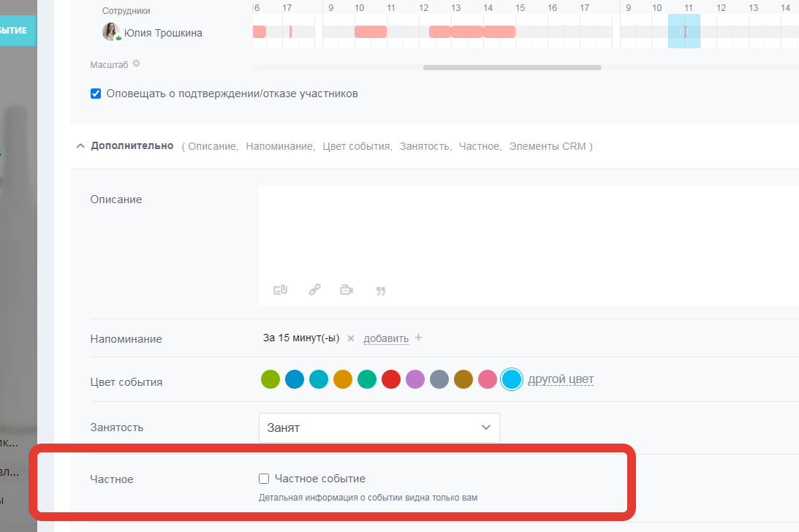Click the 'добавить' reminder link
The height and width of the screenshot is (532, 799).
[x=386, y=338]
